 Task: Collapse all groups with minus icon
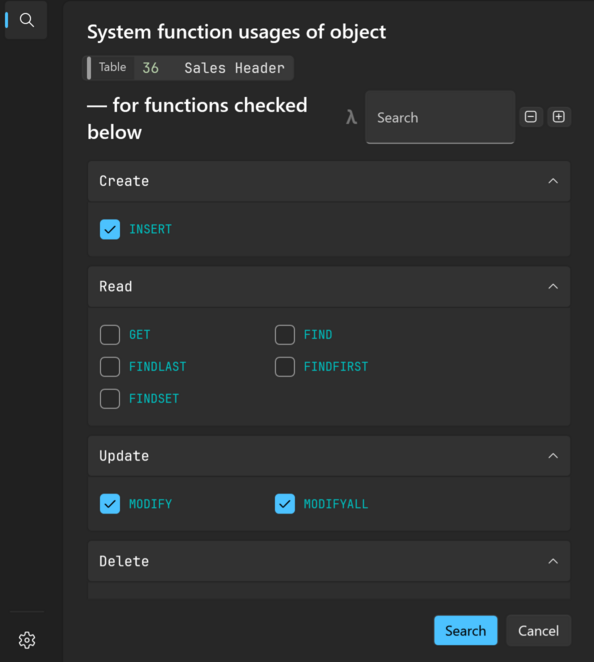pyautogui.click(x=531, y=117)
